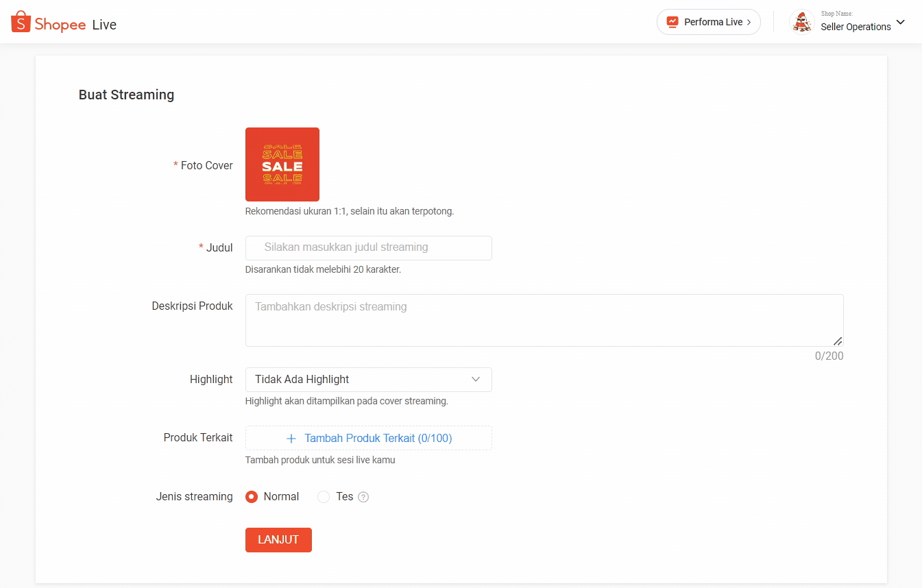The width and height of the screenshot is (922, 588).
Task: Click the SALE cover photo thumbnail
Action: [282, 164]
